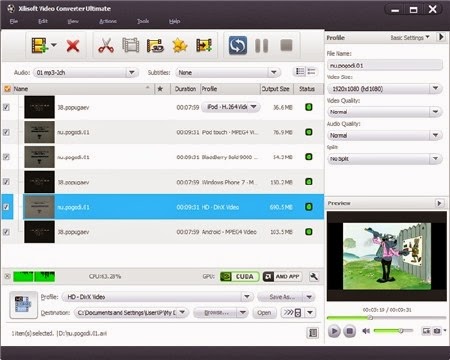Uncheck the first 38.popugaev file checkbox
This screenshot has width=450, height=360.
[x=6, y=107]
